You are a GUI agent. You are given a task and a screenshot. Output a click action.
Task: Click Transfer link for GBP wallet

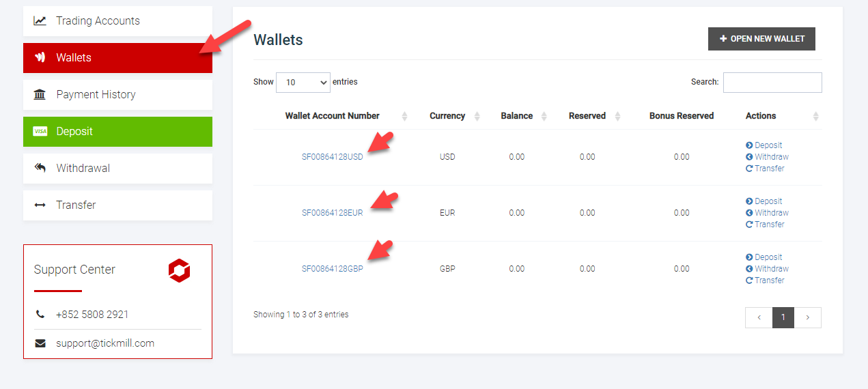click(x=765, y=280)
